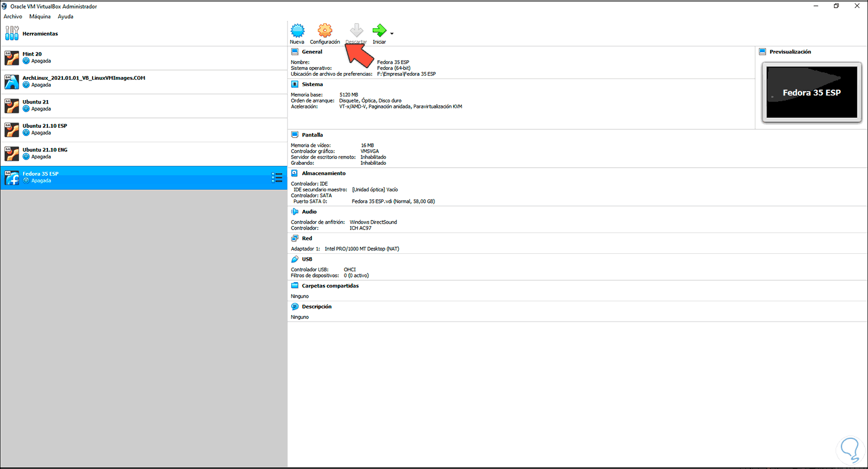The width and height of the screenshot is (868, 469).
Task: Click the Almacenamiento disk icon
Action: coord(295,173)
